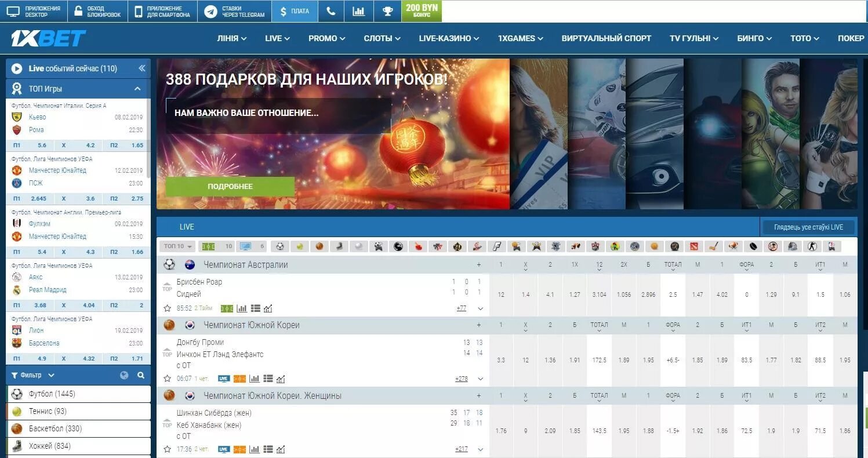Viewport: 868px width, 458px height.
Task: Open the ПЛАТА payments button
Action: [295, 11]
